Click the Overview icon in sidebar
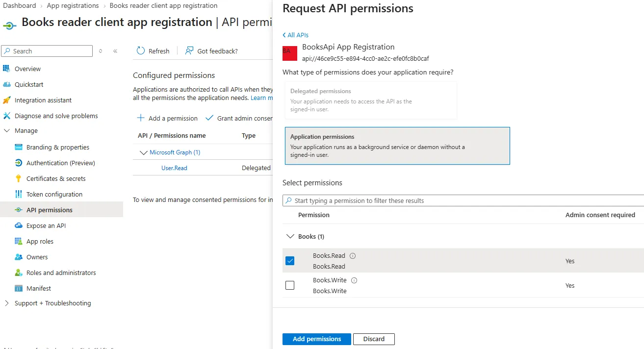This screenshot has width=644, height=349. click(x=6, y=69)
